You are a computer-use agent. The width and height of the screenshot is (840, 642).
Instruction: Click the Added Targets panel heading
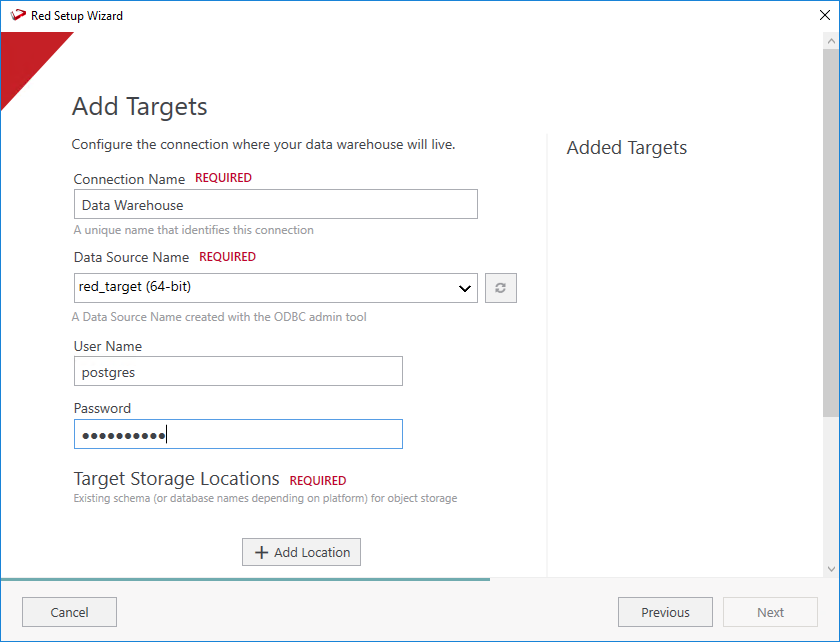[627, 148]
